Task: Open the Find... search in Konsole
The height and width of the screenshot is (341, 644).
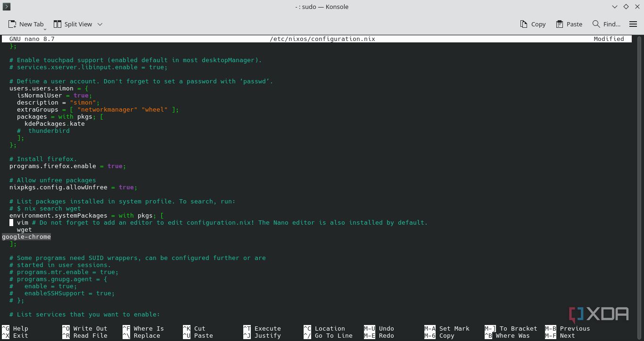Action: [606, 24]
